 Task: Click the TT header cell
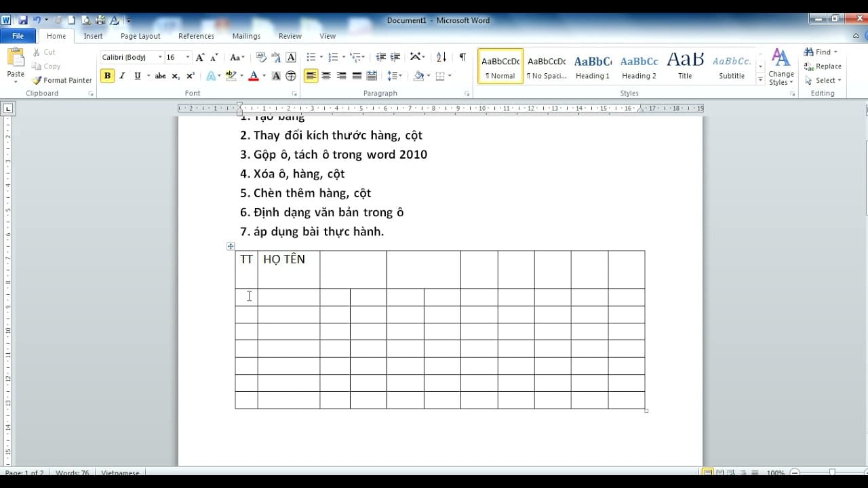[x=247, y=269]
